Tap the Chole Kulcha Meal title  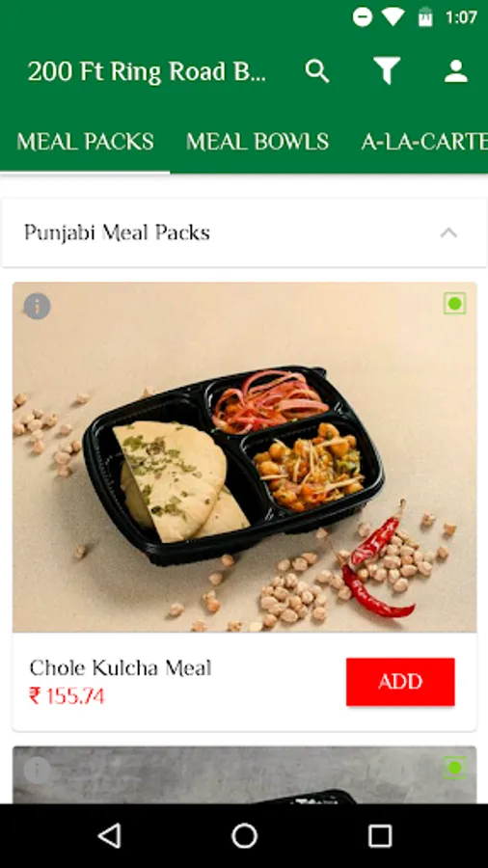(120, 668)
